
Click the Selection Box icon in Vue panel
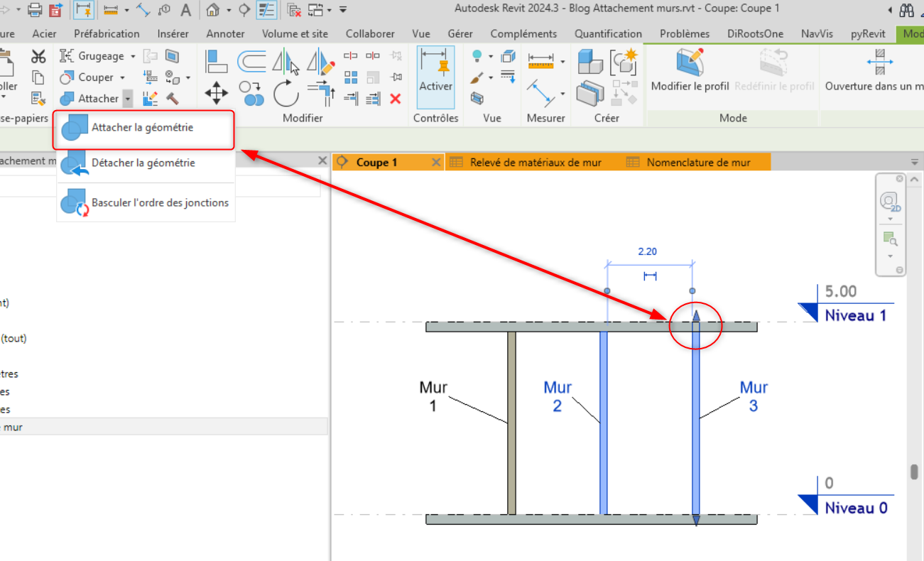(x=477, y=98)
